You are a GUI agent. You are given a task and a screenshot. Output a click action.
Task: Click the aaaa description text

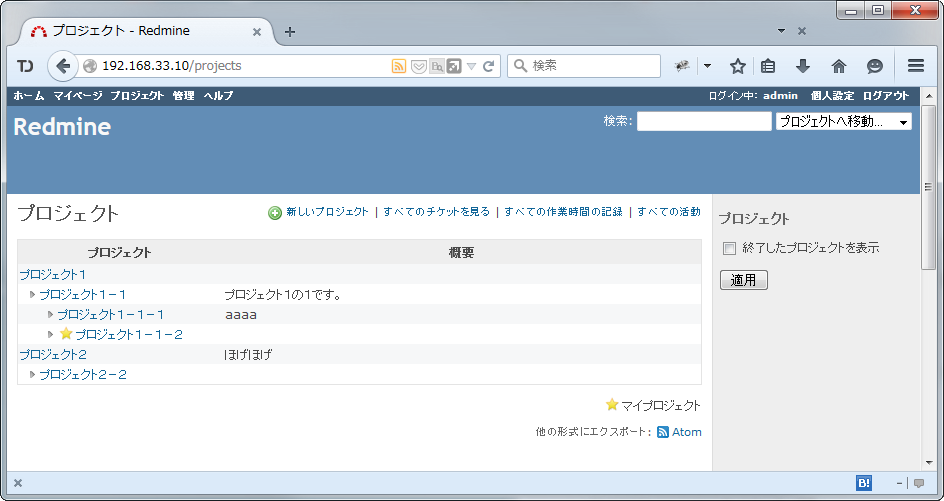[241, 315]
